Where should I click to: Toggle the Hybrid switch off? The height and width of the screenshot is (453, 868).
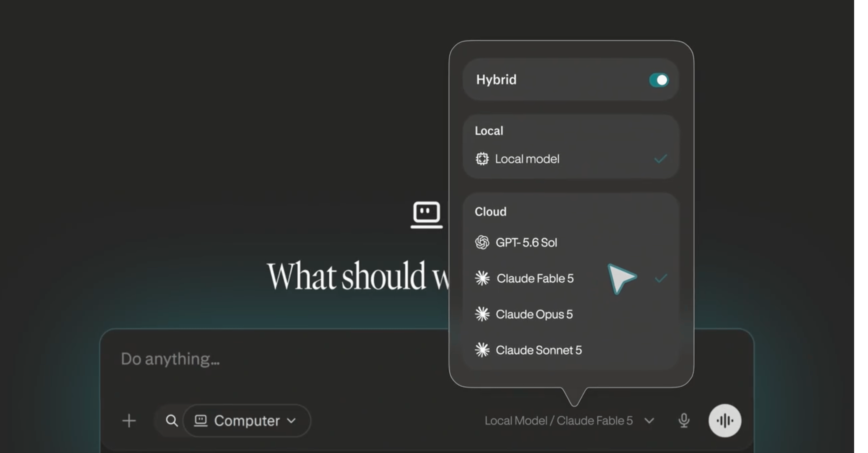[x=659, y=80]
